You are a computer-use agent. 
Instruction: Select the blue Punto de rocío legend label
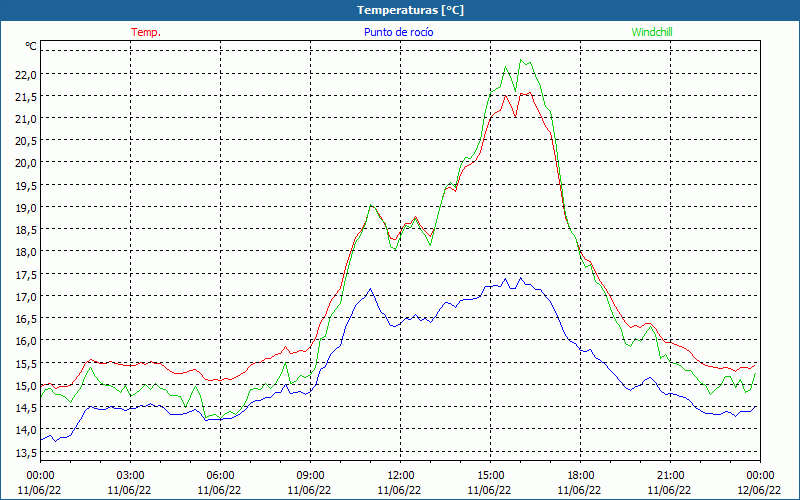(x=398, y=32)
